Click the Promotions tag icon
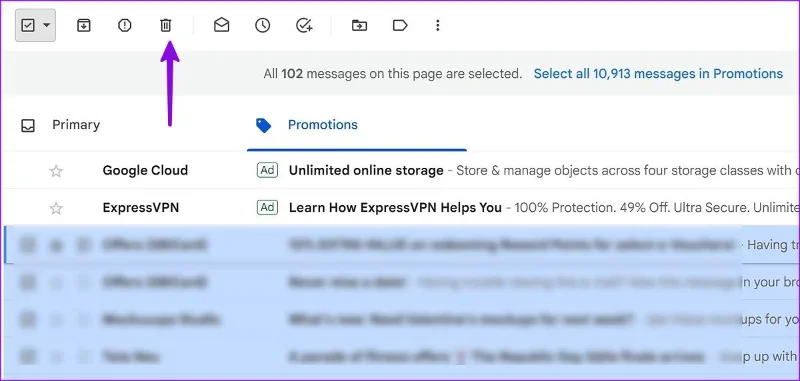The height and width of the screenshot is (381, 800). (x=263, y=125)
